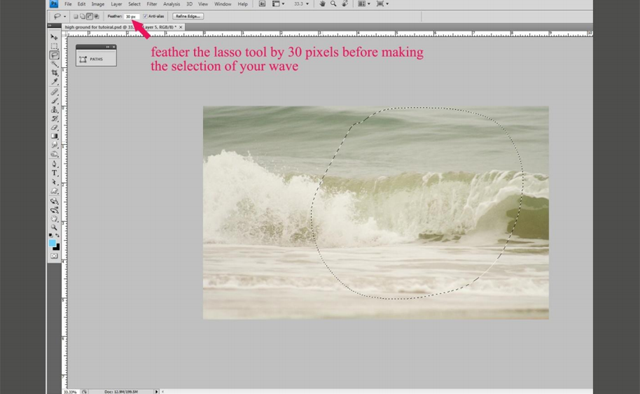The width and height of the screenshot is (640, 394).
Task: Click the Feather value field
Action: tap(132, 16)
